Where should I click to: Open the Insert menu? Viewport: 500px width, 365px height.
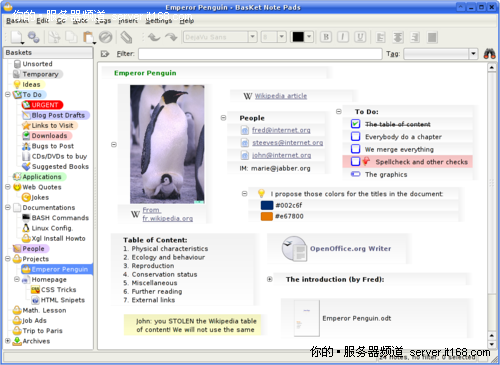pos(128,21)
